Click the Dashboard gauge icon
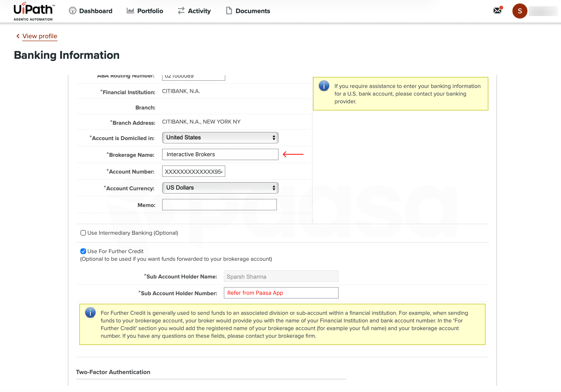Image resolution: width=561 pixels, height=392 pixels. (x=73, y=11)
